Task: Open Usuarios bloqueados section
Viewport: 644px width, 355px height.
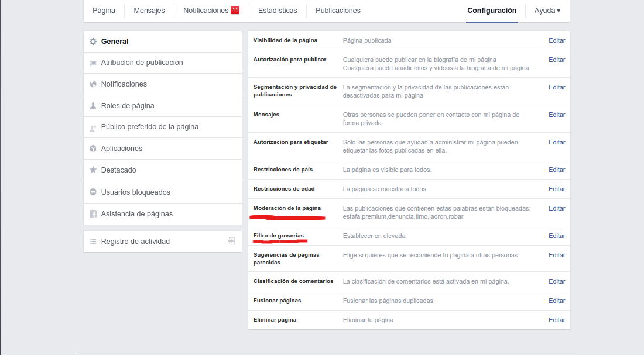Action: tap(163, 192)
